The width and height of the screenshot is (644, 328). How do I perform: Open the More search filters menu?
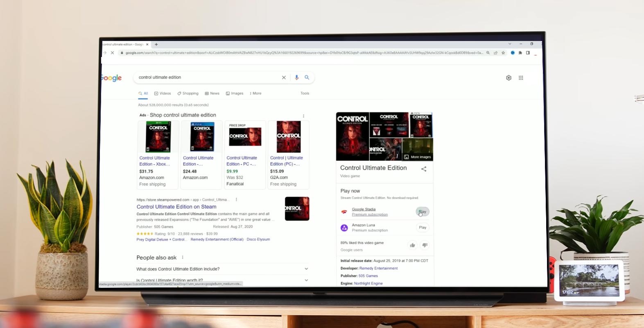[255, 93]
